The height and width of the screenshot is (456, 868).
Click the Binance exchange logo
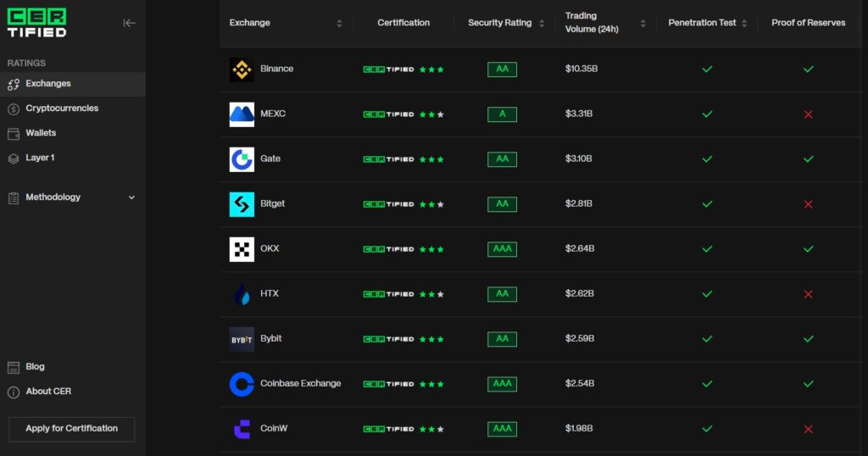tap(242, 70)
